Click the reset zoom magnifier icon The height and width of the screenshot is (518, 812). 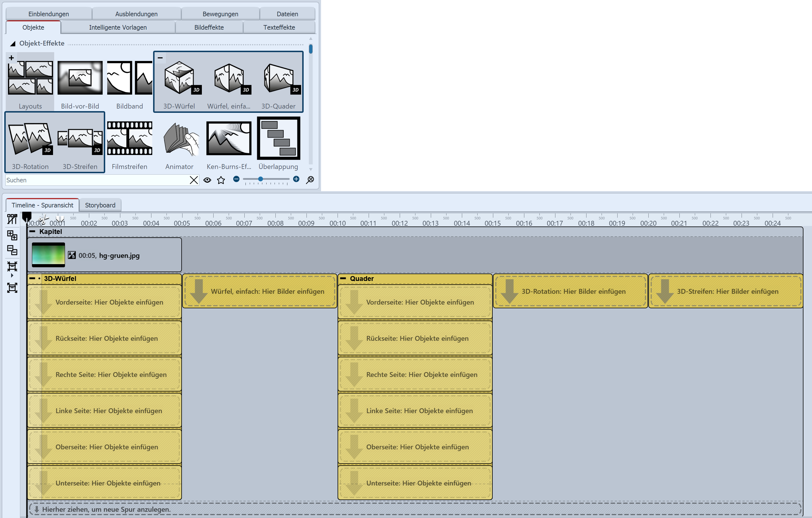click(x=310, y=180)
